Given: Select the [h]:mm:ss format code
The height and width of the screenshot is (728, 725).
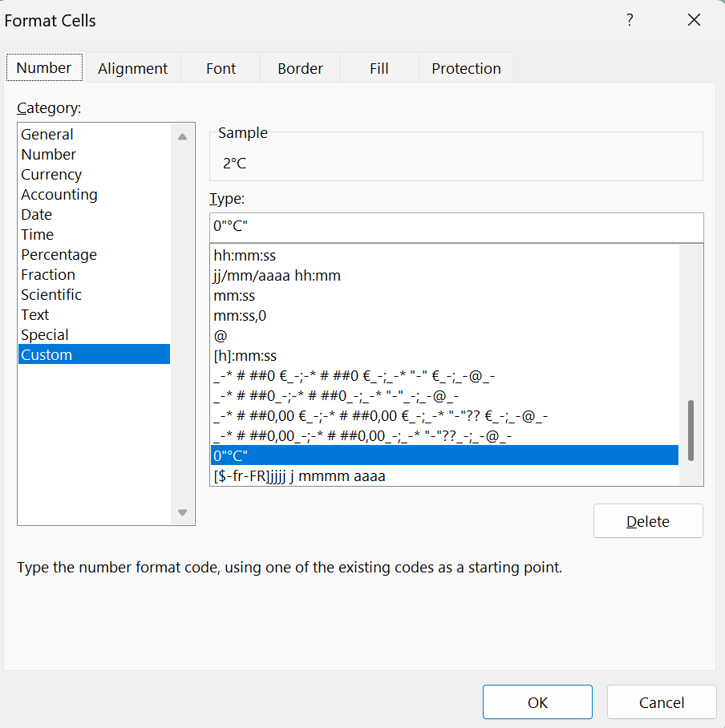Looking at the screenshot, I should pos(444,356).
